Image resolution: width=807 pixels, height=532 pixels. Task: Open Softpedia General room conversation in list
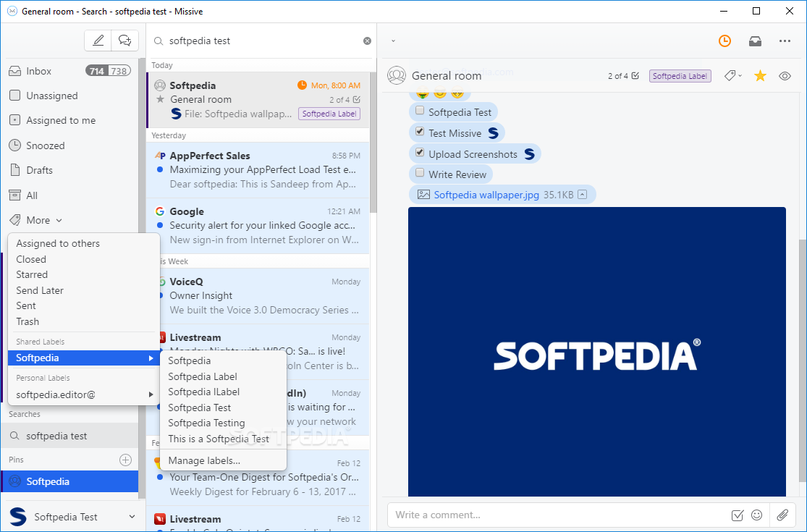click(258, 100)
